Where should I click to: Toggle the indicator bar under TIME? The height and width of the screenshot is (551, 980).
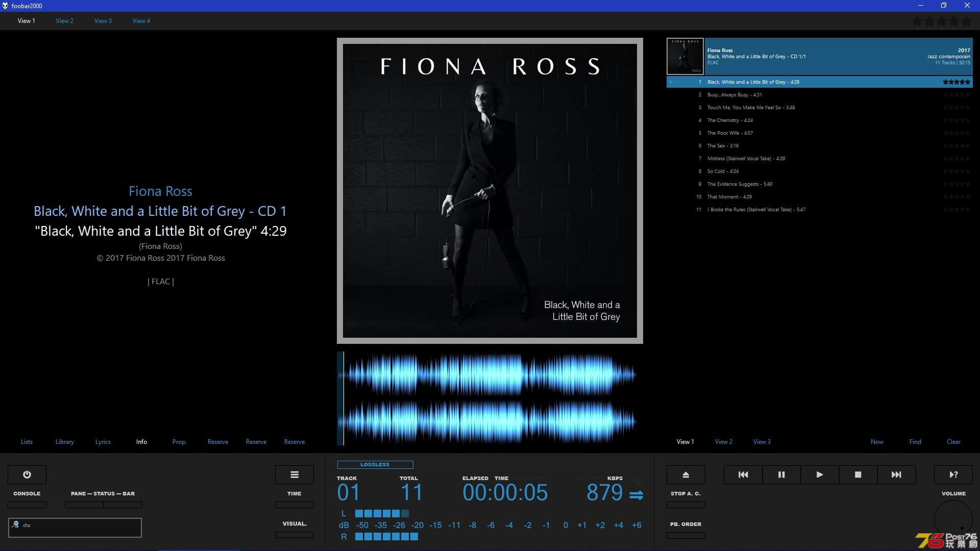pyautogui.click(x=295, y=505)
